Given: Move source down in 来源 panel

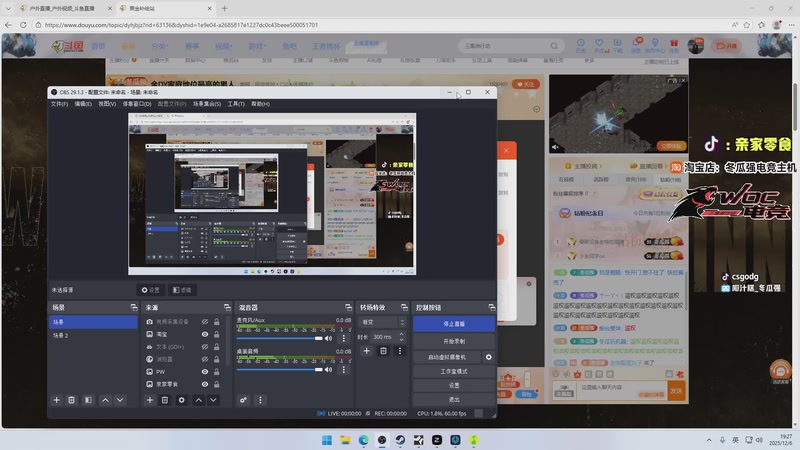Looking at the screenshot, I should [x=213, y=400].
